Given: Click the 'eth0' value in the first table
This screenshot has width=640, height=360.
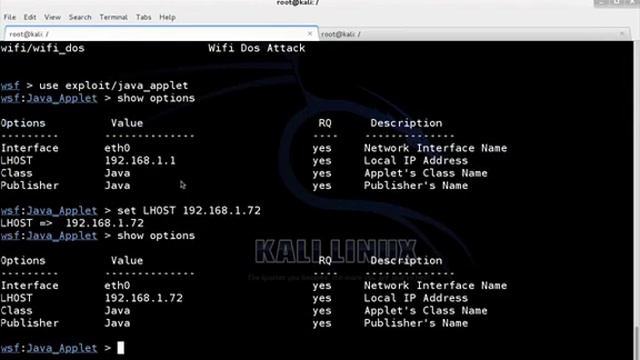Looking at the screenshot, I should point(117,148).
